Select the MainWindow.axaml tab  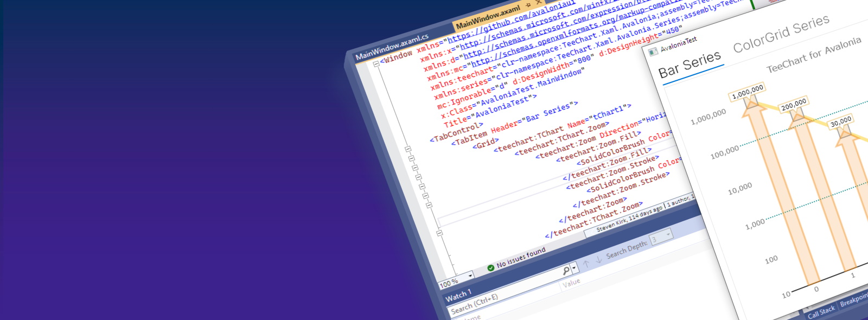point(488,17)
